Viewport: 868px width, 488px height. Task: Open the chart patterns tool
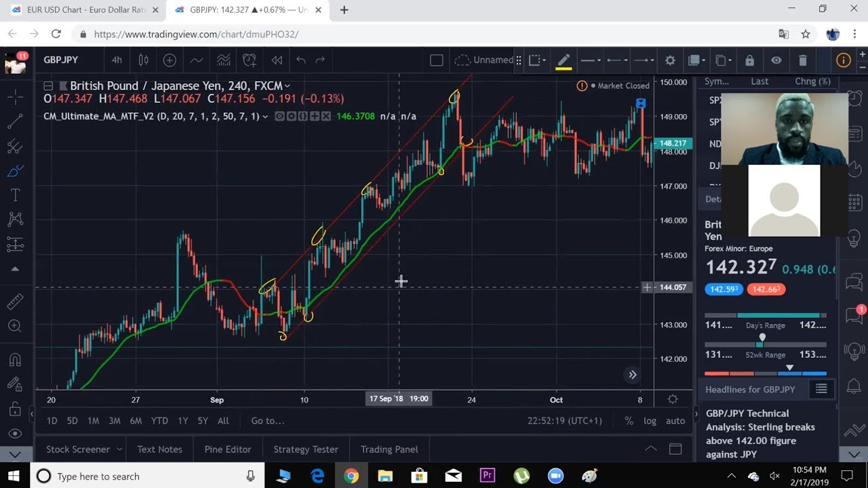tap(15, 219)
